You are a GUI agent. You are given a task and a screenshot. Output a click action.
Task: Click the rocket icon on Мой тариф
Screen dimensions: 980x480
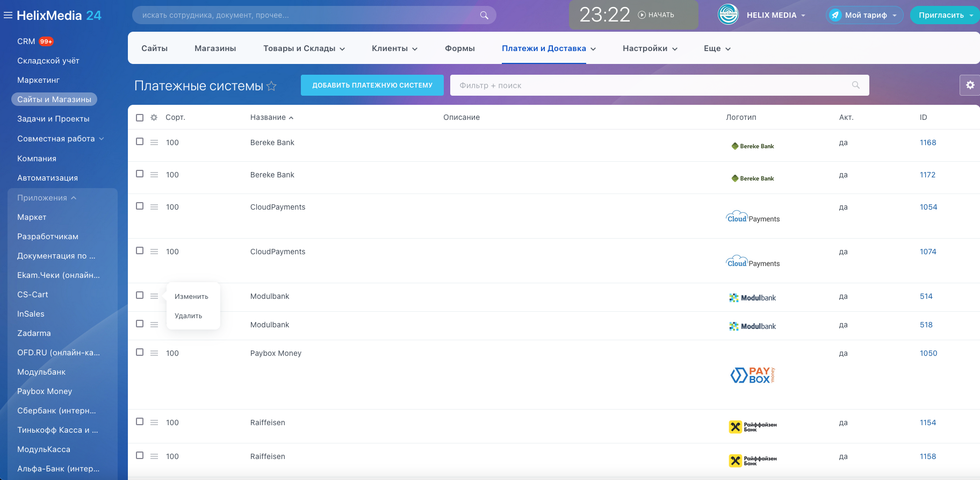(835, 15)
